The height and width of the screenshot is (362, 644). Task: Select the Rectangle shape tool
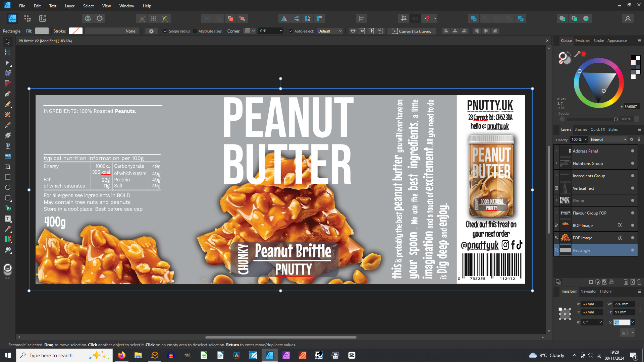click(x=8, y=177)
